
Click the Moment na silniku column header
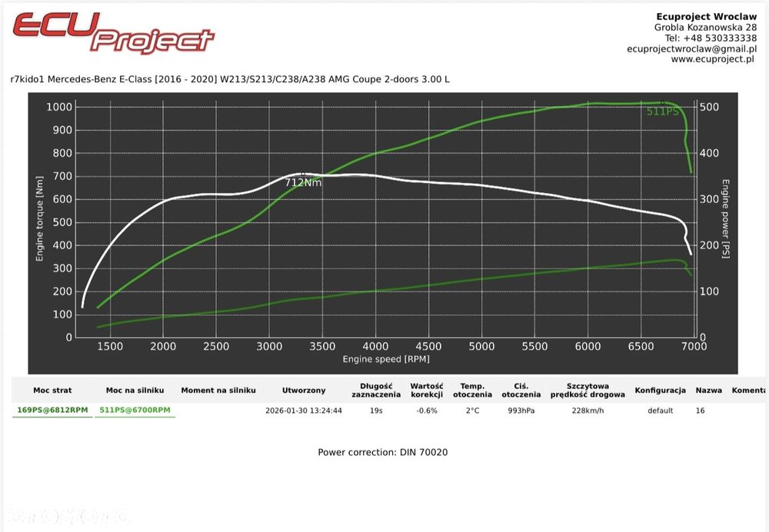click(218, 391)
